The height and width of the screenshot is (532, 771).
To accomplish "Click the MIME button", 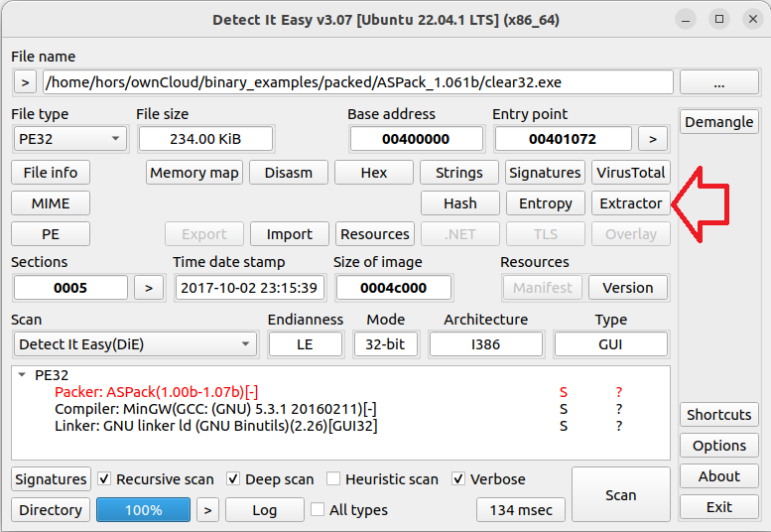I will pos(51,203).
